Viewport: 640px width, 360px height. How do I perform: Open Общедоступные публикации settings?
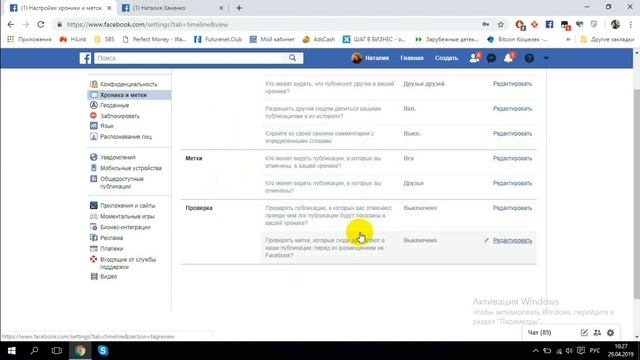pos(122,182)
